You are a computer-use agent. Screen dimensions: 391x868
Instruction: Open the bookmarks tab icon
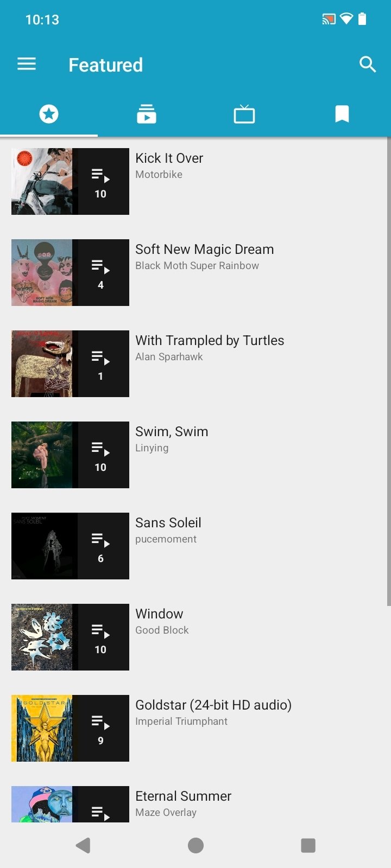click(x=342, y=114)
